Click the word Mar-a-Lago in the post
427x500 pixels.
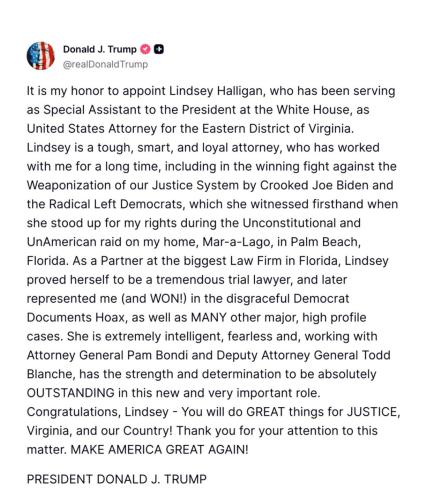click(236, 242)
